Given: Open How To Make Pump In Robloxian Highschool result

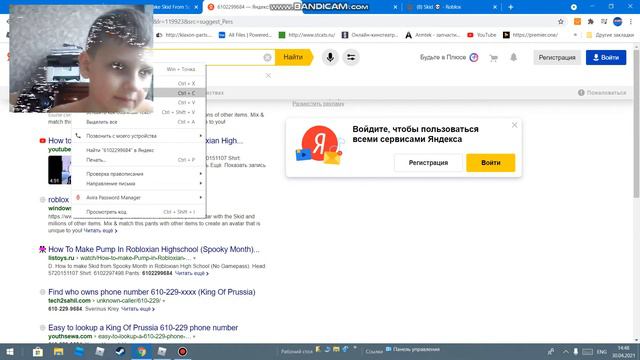Looking at the screenshot, I should [153, 249].
